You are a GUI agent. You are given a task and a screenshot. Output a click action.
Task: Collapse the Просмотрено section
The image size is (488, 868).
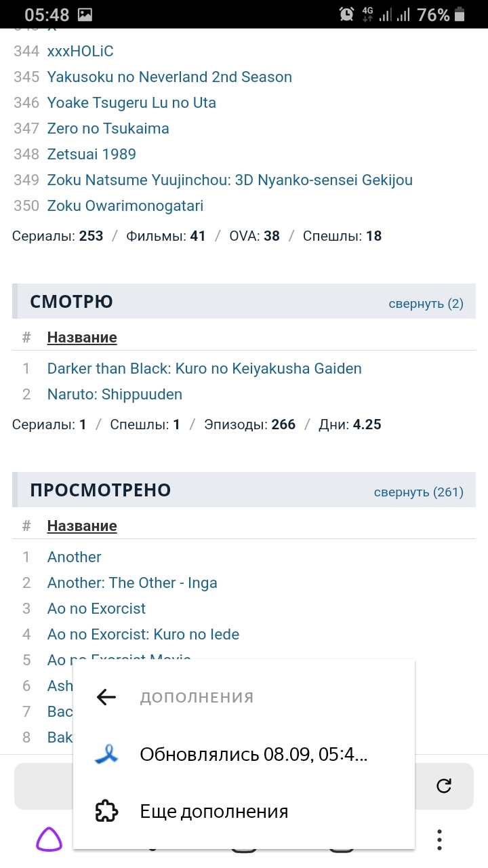click(x=418, y=492)
